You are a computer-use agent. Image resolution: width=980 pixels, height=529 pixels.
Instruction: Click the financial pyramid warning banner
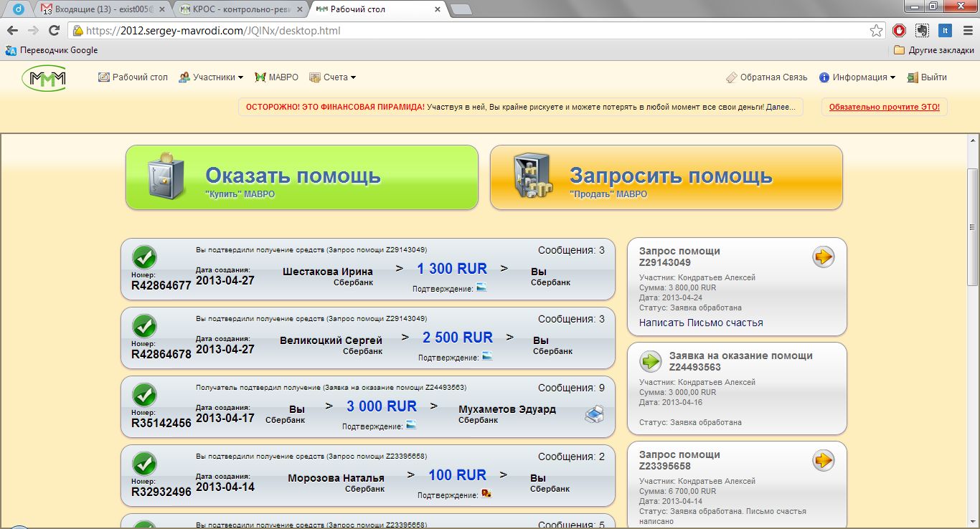pyautogui.click(x=520, y=107)
